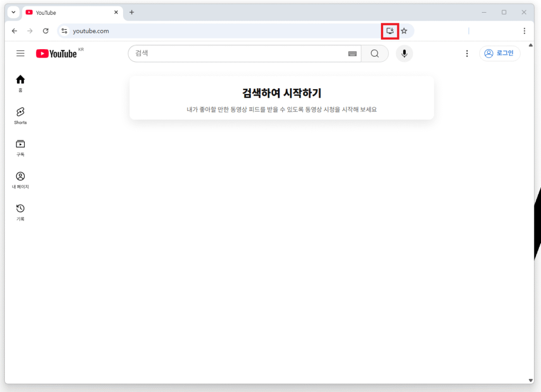Image resolution: width=541 pixels, height=392 pixels.
Task: Reload the current page
Action: [45, 31]
